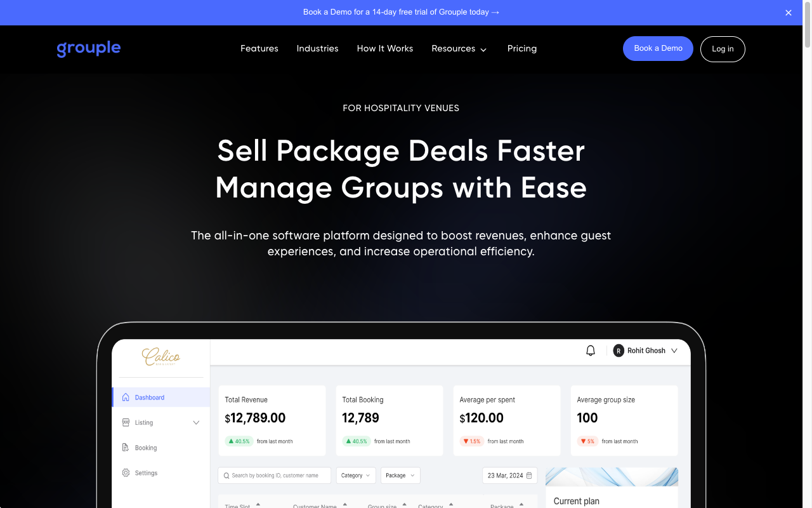Viewport: 812px width, 508px height.
Task: Click the calendar icon in date field
Action: click(530, 476)
